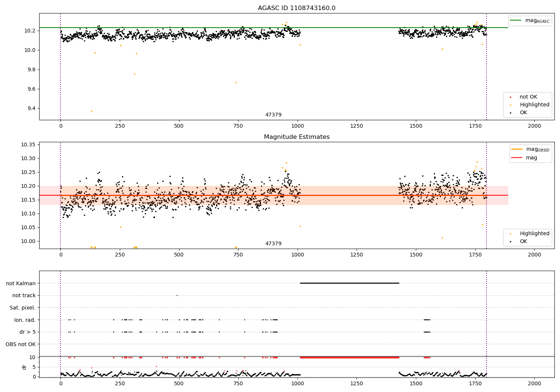Click the '47379' label in the top plot

coord(273,115)
